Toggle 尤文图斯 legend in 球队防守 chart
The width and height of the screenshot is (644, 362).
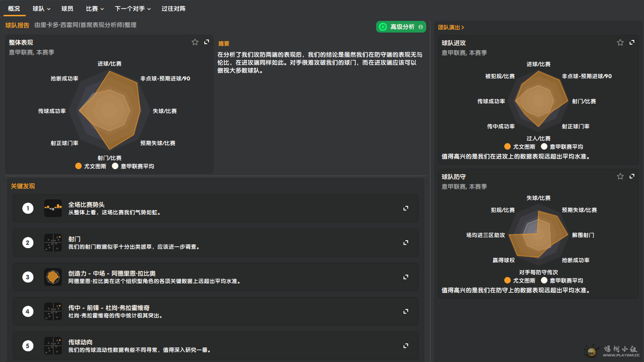pos(520,281)
